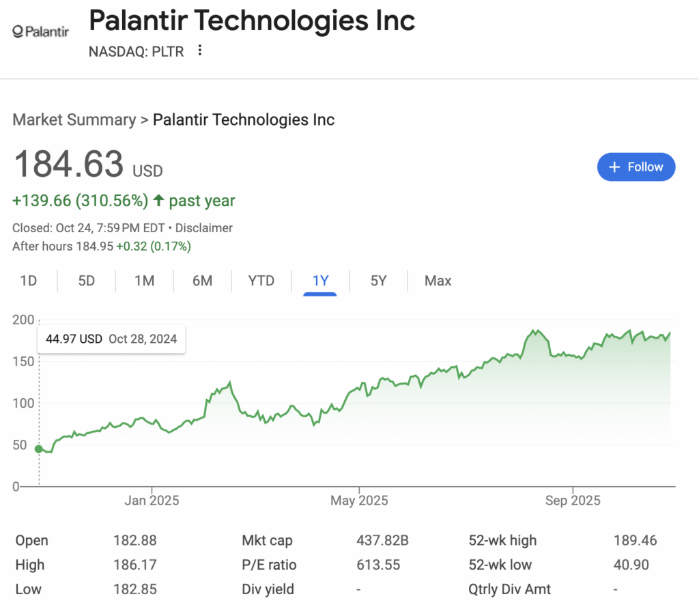This screenshot has width=699, height=616.
Task: Open the three-dot options menu beside PLTR
Action: pos(199,51)
